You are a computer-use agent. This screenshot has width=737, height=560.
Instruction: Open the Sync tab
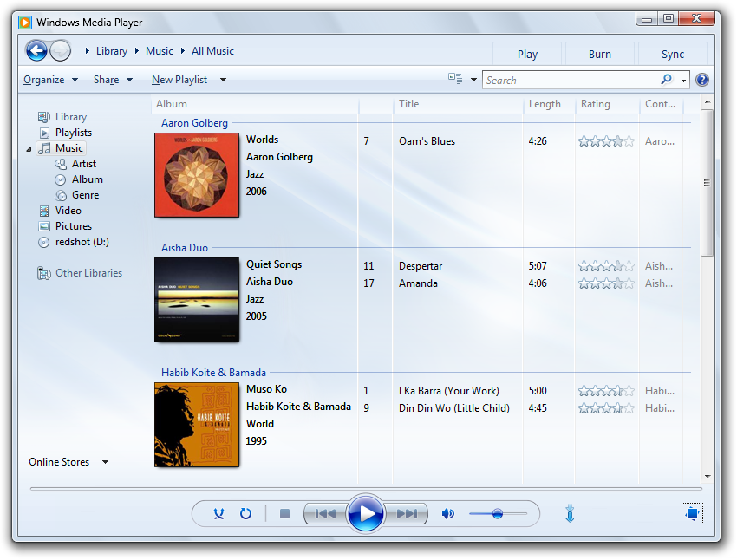pyautogui.click(x=673, y=54)
